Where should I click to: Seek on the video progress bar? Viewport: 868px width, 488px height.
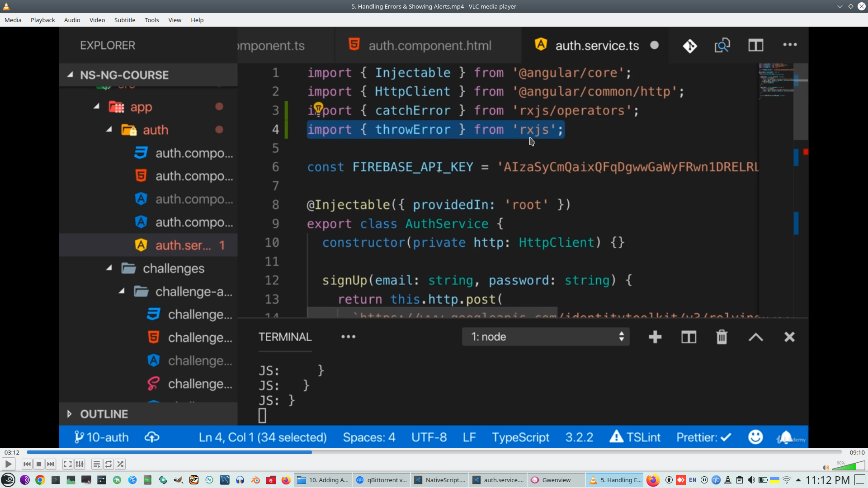point(434,452)
